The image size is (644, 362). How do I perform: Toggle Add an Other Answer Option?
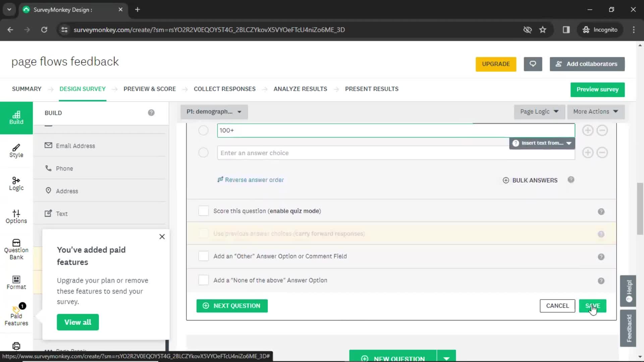[x=204, y=256]
